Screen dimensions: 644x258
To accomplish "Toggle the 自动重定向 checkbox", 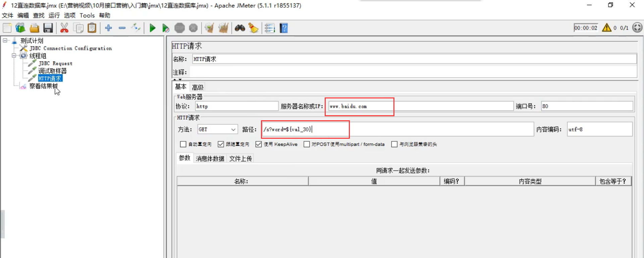I will [183, 144].
